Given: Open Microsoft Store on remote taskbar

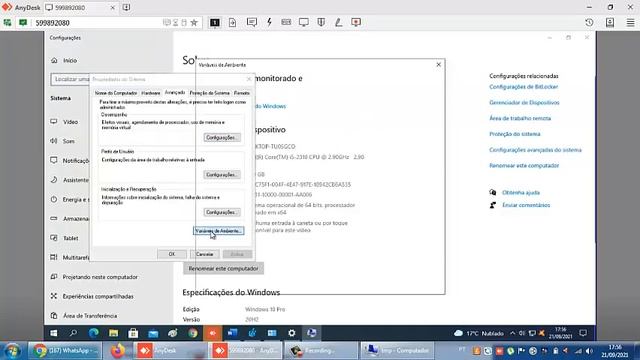Looking at the screenshot, I should click(x=133, y=333).
